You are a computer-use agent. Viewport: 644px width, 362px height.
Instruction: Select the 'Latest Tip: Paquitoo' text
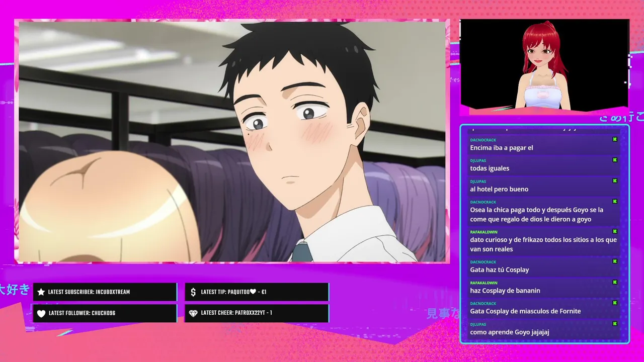[x=233, y=292]
